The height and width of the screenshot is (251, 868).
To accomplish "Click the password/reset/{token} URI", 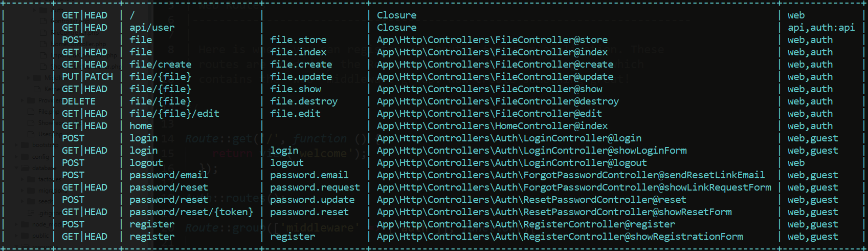I will pyautogui.click(x=191, y=212).
